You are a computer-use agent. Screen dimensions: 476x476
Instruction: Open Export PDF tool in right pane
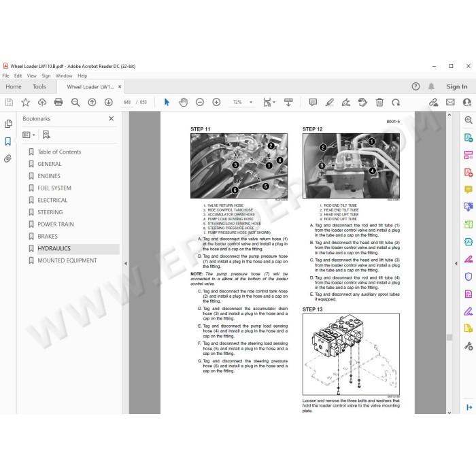point(469,137)
